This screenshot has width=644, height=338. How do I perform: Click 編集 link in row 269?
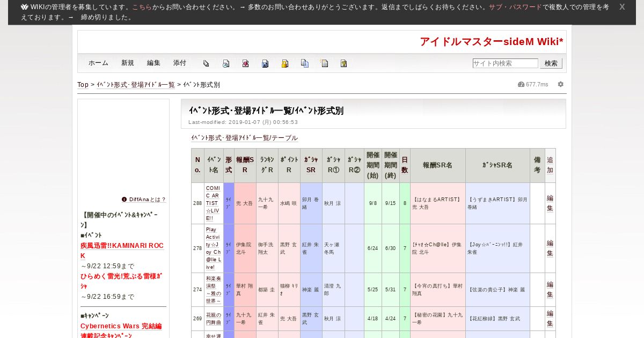[x=550, y=318]
